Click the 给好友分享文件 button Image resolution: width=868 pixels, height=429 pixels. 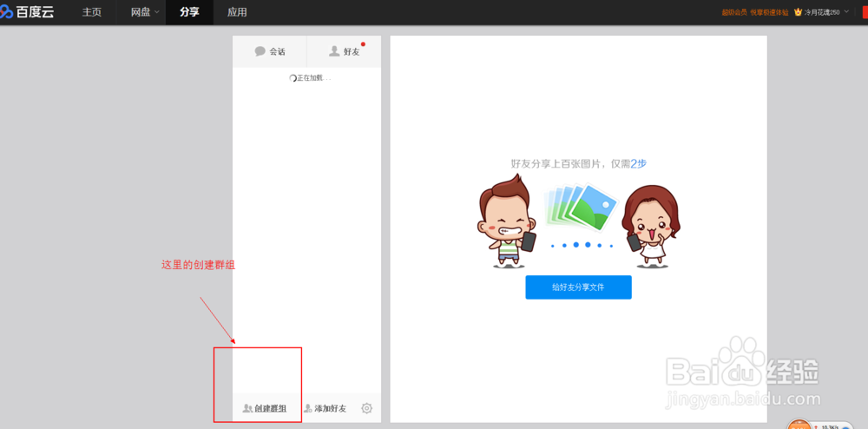click(x=578, y=287)
